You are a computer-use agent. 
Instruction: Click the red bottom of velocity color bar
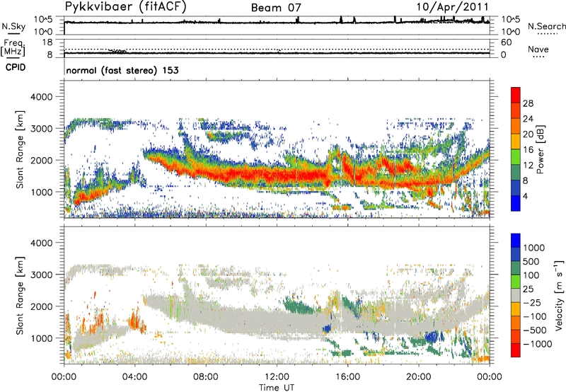click(516, 350)
